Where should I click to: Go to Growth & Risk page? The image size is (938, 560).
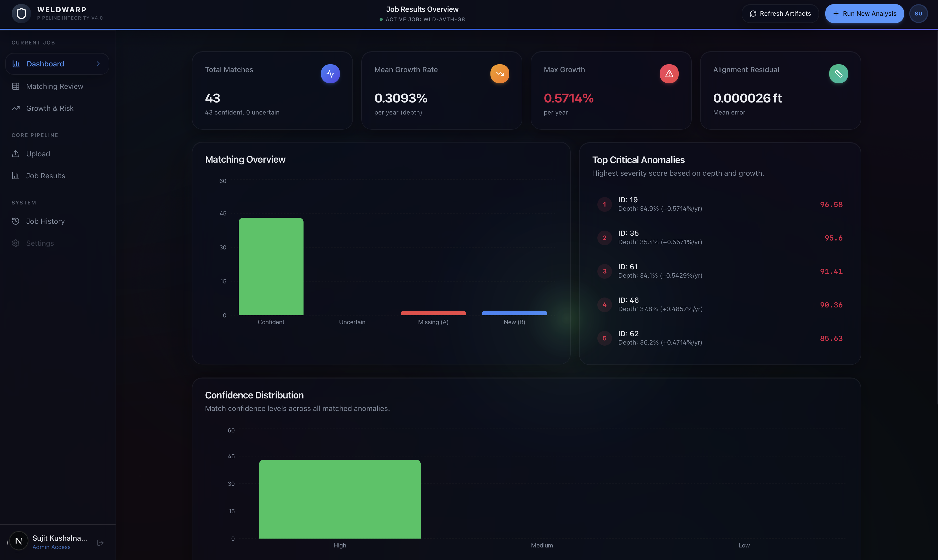[x=49, y=108]
